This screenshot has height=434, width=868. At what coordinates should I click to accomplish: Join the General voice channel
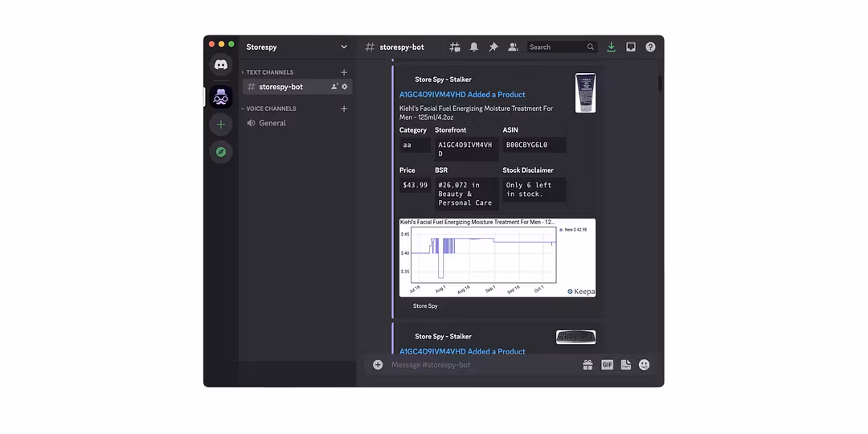coord(272,123)
